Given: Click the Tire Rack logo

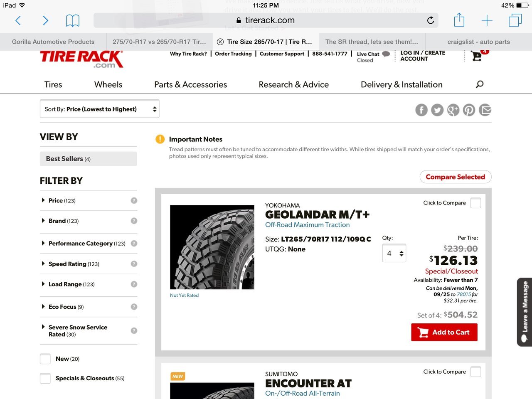Looking at the screenshot, I should pyautogui.click(x=81, y=59).
